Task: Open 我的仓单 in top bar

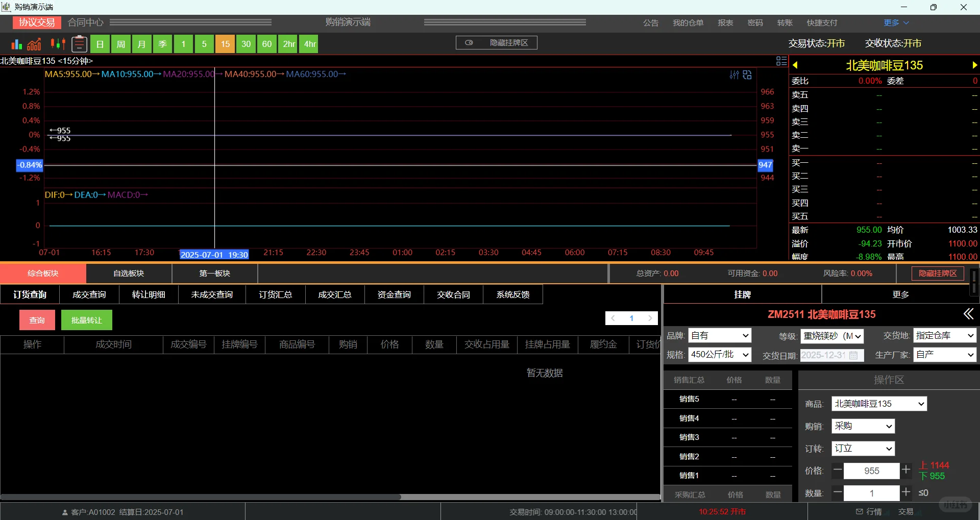Action: (688, 23)
